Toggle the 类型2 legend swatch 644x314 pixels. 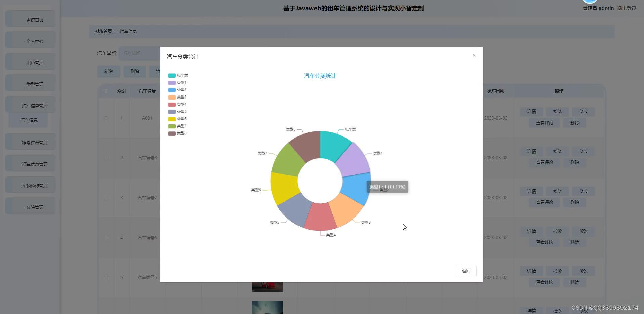[172, 90]
